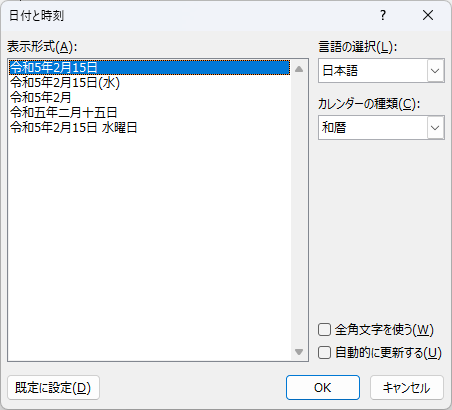Click the format list vertical scrollbar track
Image resolution: width=452 pixels, height=410 pixels.
299,210
